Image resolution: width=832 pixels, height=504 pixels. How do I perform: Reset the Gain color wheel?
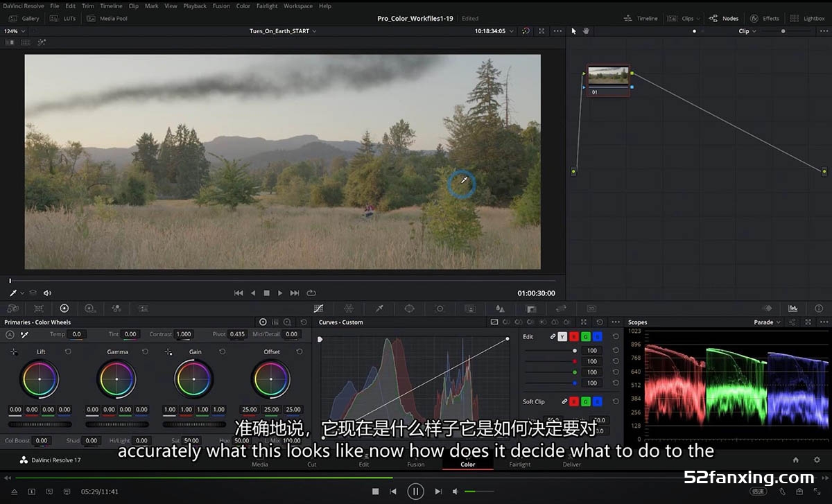[222, 352]
